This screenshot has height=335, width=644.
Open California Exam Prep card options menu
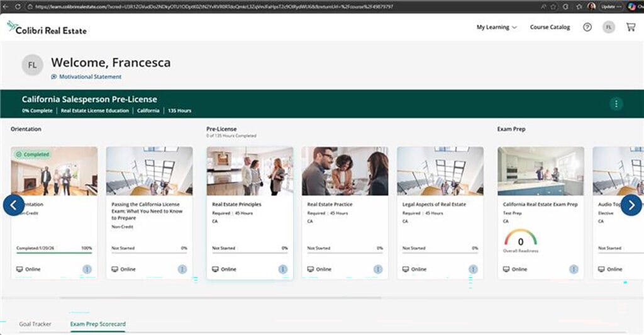pos(574,269)
